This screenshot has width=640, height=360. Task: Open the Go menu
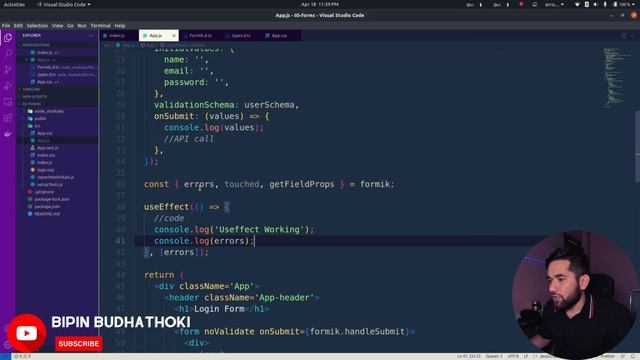pos(71,25)
